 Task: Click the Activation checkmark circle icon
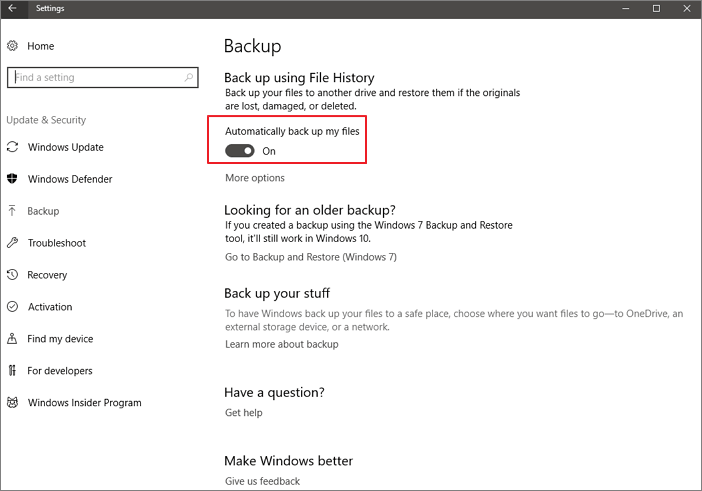click(12, 307)
